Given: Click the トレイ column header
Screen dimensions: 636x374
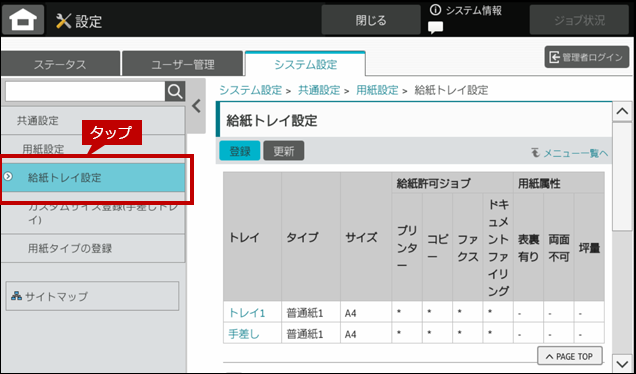Looking at the screenshot, I should click(252, 237).
